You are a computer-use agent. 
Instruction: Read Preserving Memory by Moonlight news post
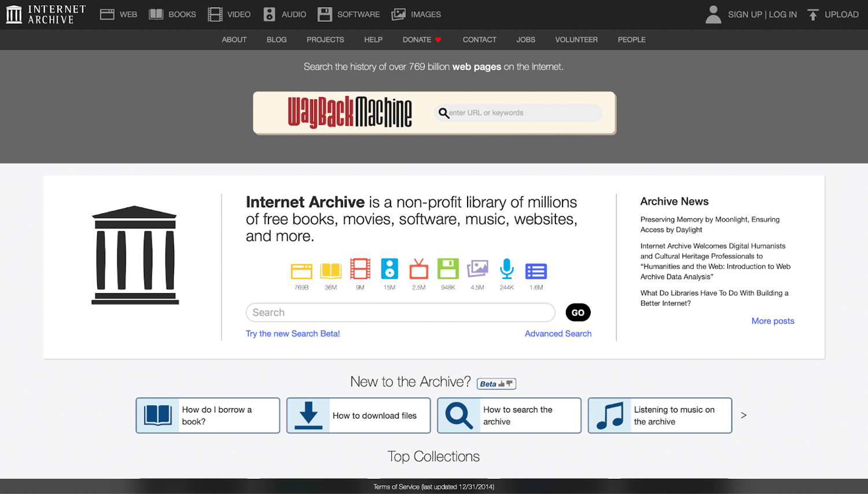(x=710, y=225)
